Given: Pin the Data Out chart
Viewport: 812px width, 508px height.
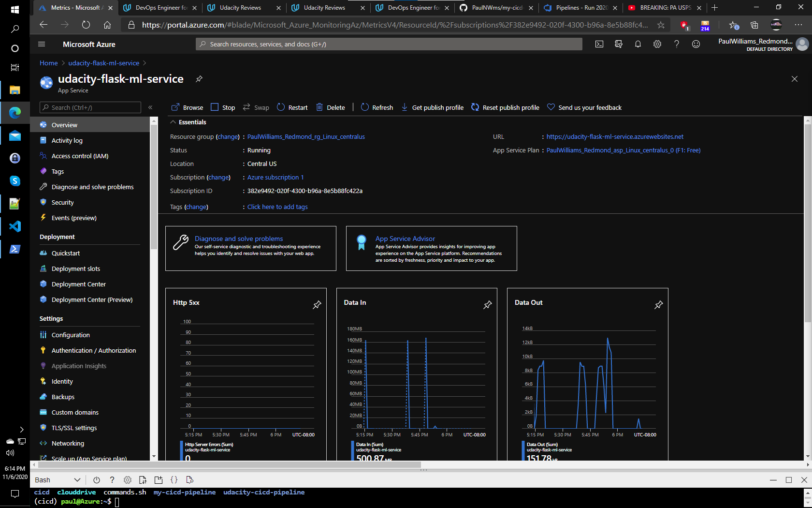Looking at the screenshot, I should (658, 305).
